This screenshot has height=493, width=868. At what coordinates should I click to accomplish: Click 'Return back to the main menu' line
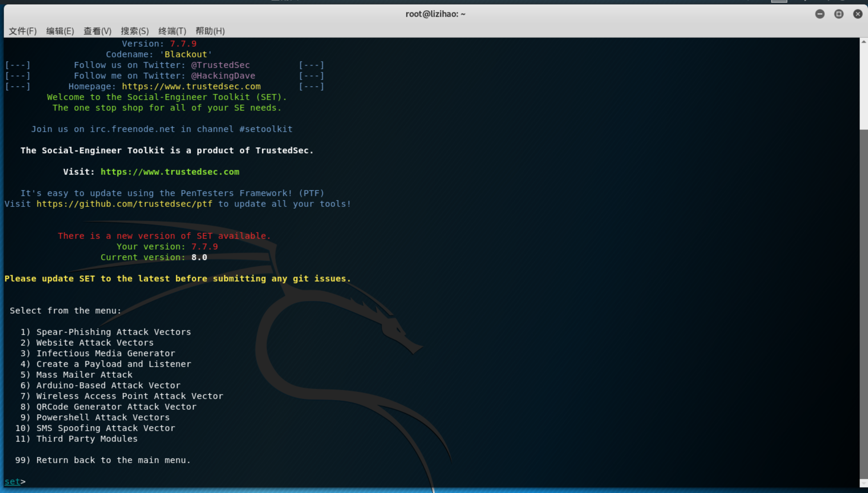103,460
